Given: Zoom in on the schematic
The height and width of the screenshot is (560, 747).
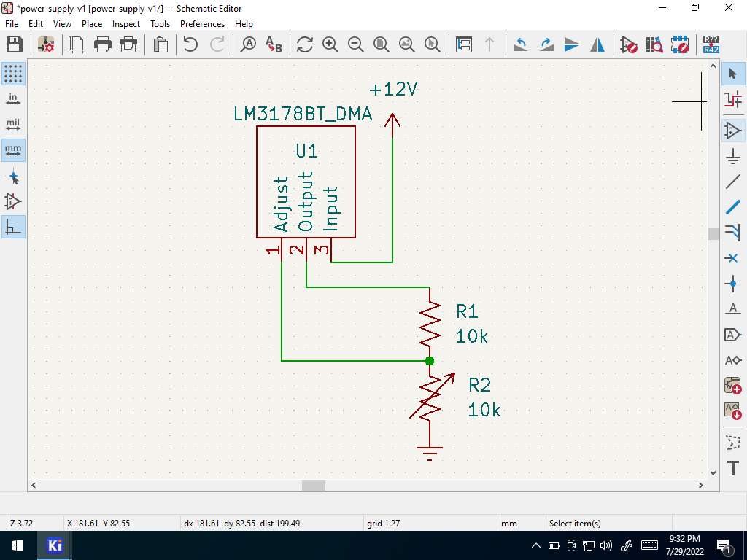Looking at the screenshot, I should pos(330,44).
